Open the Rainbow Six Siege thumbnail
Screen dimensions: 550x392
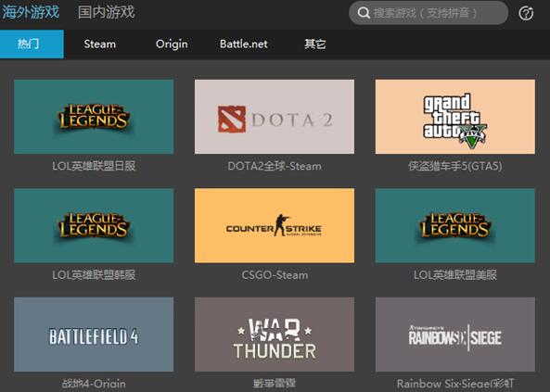[455, 335]
